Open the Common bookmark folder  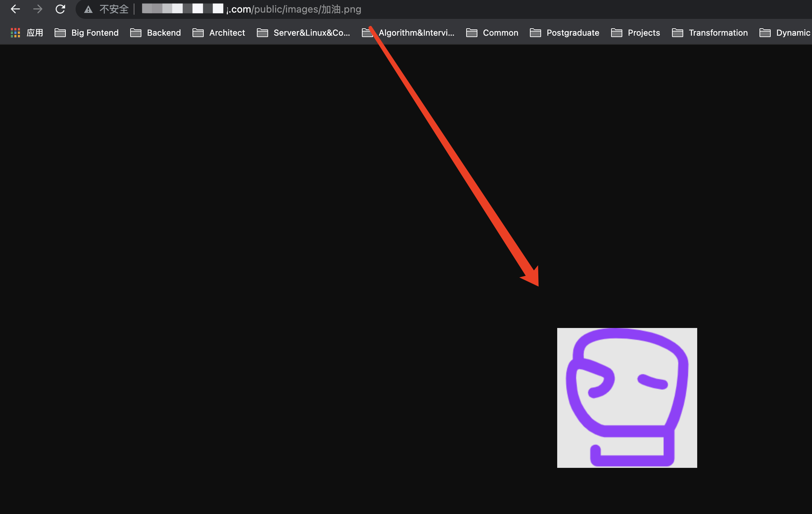492,33
